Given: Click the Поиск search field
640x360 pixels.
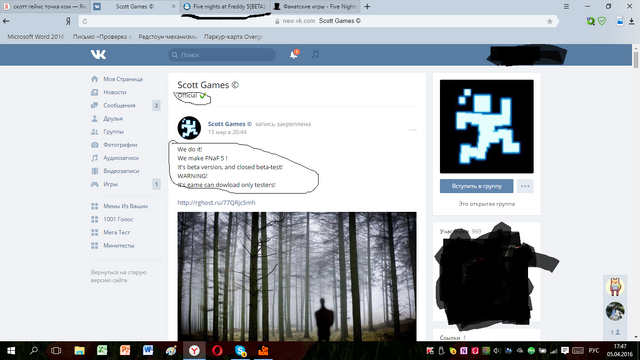Looking at the screenshot, I should click(222, 55).
